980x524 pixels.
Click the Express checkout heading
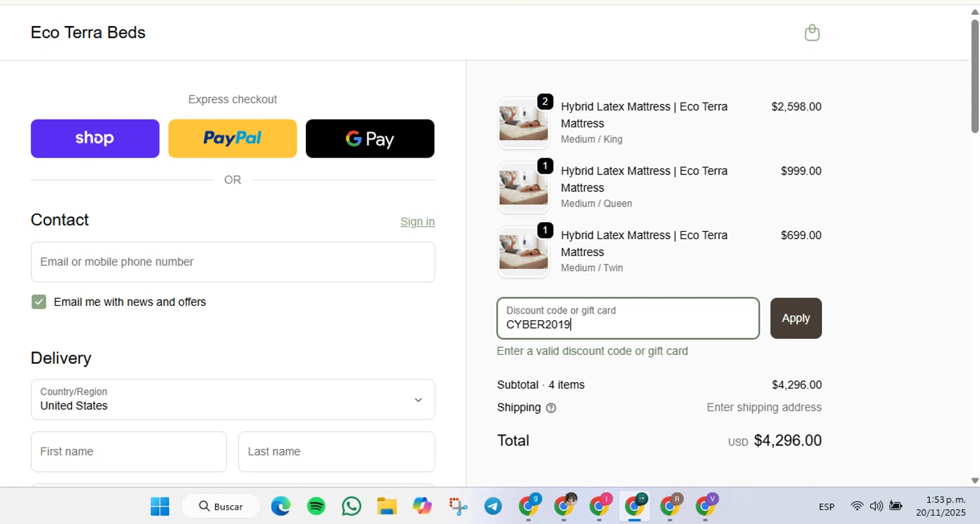tap(233, 99)
